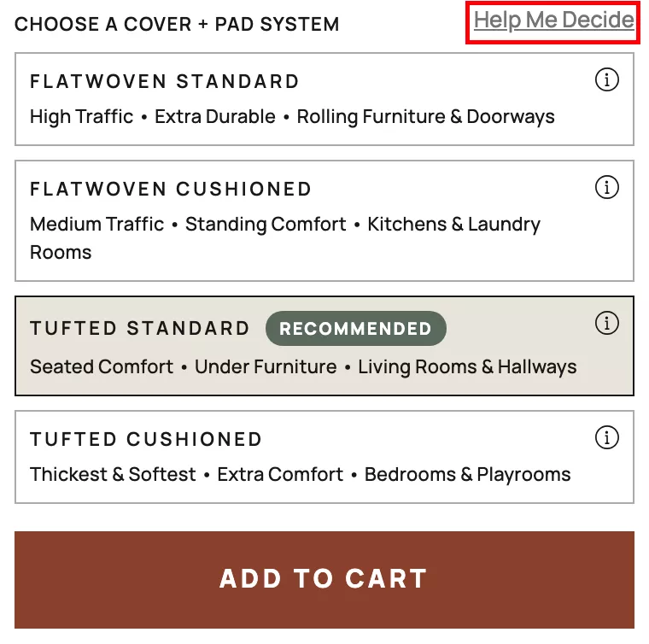Click the Flatwoven Cushioned info icon

coord(606,187)
